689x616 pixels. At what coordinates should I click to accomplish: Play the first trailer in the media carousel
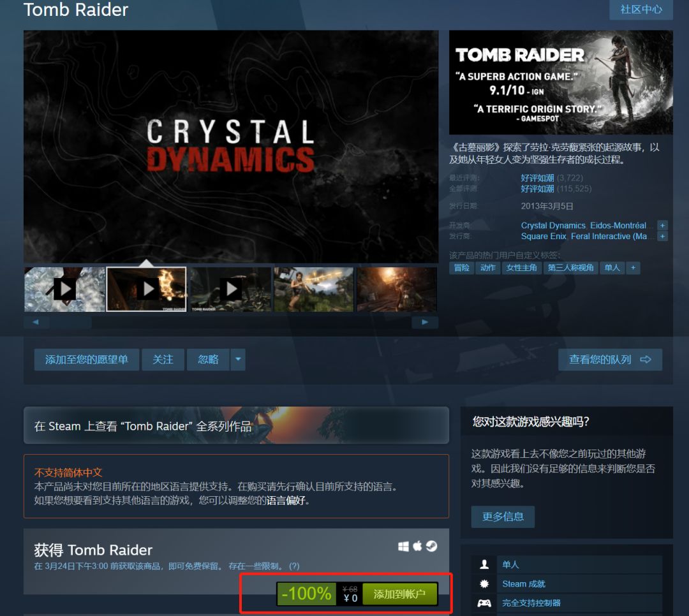[x=64, y=289]
